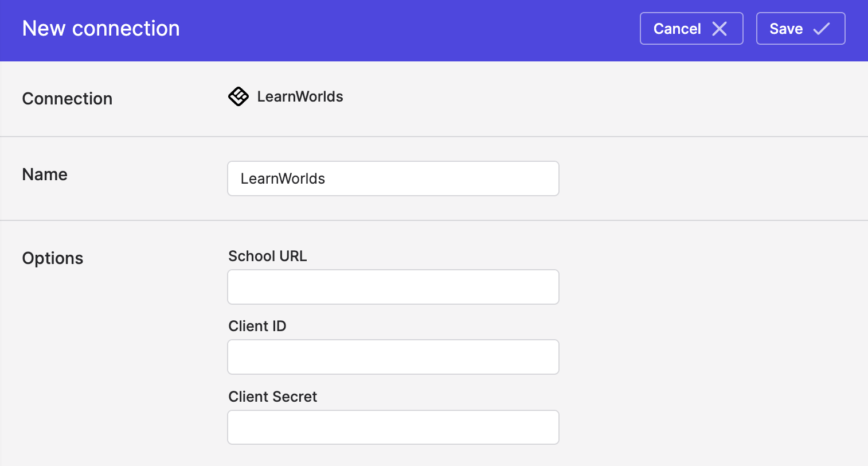Focus the Name input field
The width and height of the screenshot is (868, 466).
(393, 178)
